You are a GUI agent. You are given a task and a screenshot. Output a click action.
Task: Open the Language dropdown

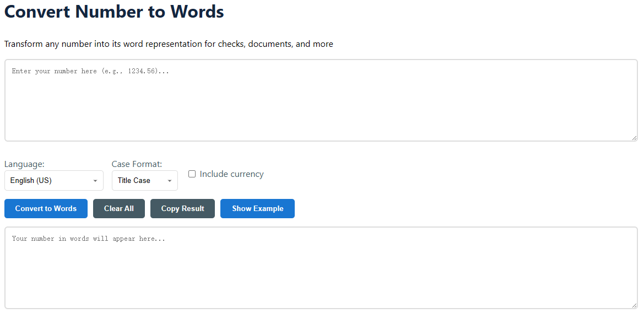pyautogui.click(x=53, y=181)
